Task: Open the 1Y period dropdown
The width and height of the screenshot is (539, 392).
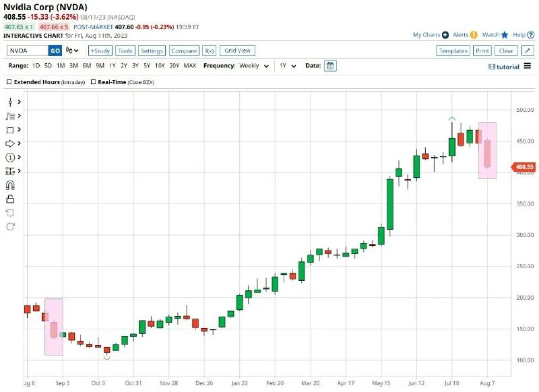Action: click(x=288, y=65)
